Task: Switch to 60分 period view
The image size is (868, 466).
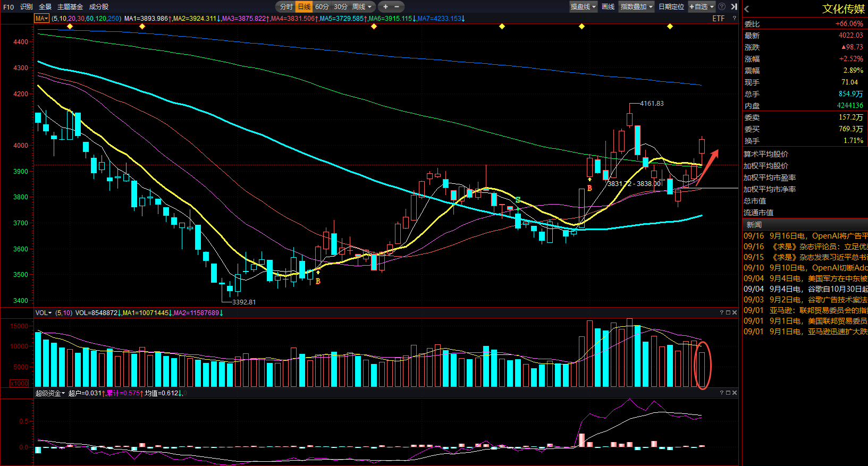Action: pyautogui.click(x=322, y=6)
